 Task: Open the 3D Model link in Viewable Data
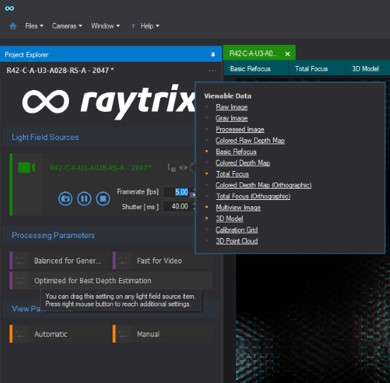click(x=229, y=219)
